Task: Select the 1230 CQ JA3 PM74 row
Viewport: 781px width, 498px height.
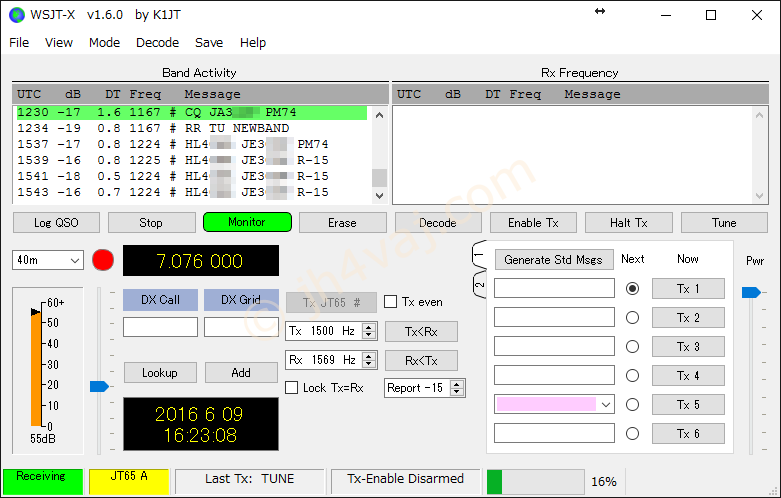Action: point(192,113)
